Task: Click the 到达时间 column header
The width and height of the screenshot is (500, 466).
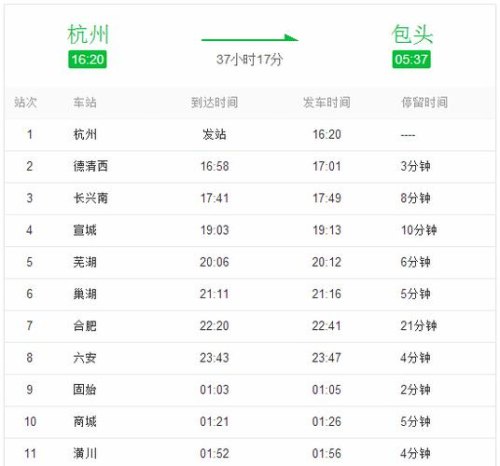Action: point(214,102)
